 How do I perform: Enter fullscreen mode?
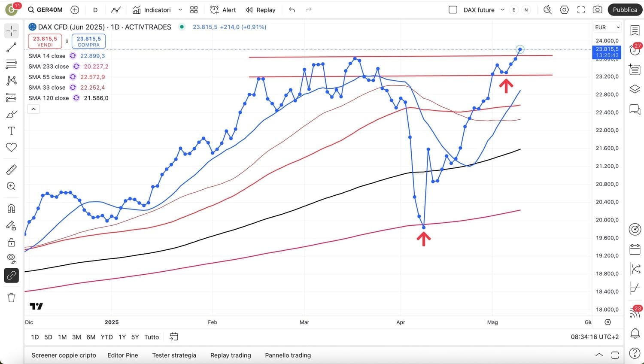(x=581, y=10)
